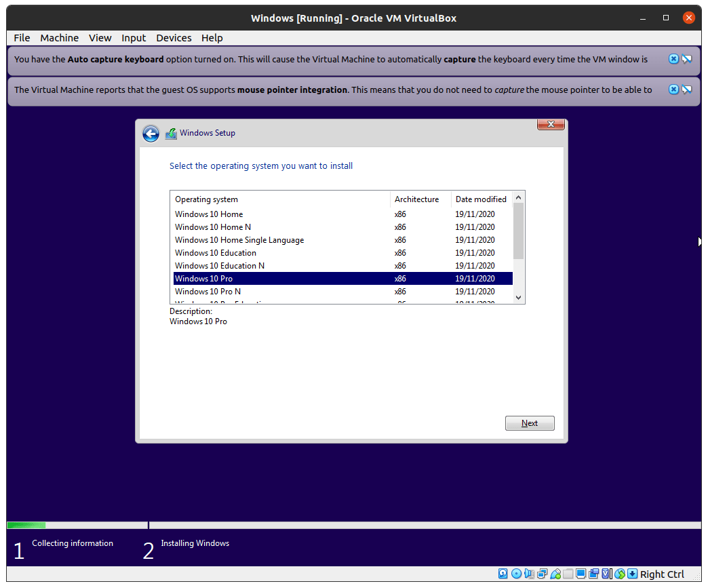Open the Devices menu

(174, 38)
